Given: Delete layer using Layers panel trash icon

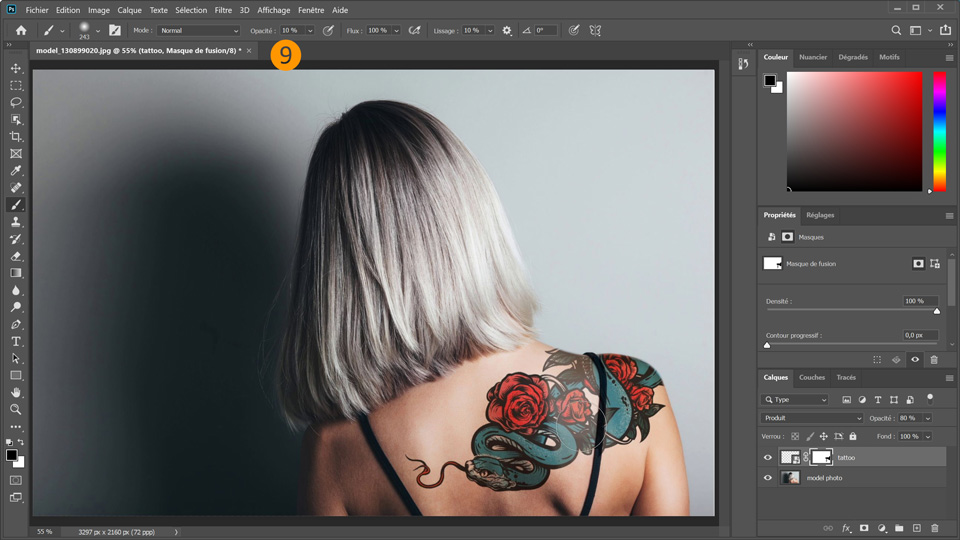Looking at the screenshot, I should pyautogui.click(x=934, y=528).
